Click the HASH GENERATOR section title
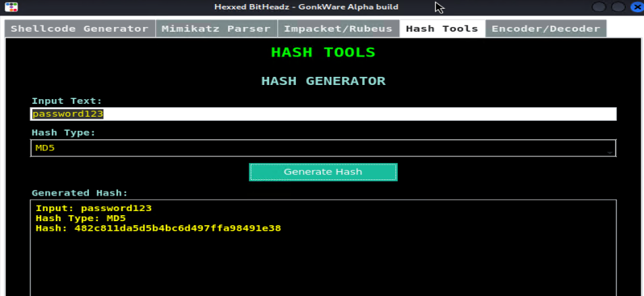The width and height of the screenshot is (644, 296). [x=323, y=81]
